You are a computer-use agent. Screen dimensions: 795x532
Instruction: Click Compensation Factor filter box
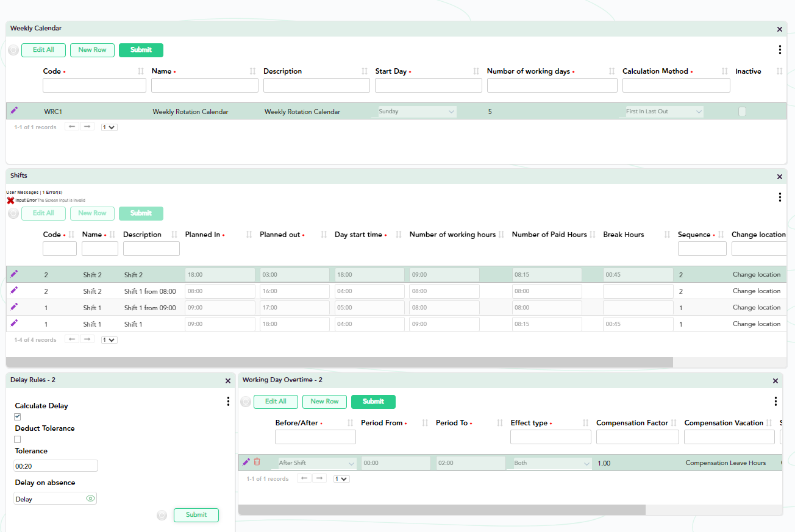tap(638, 437)
